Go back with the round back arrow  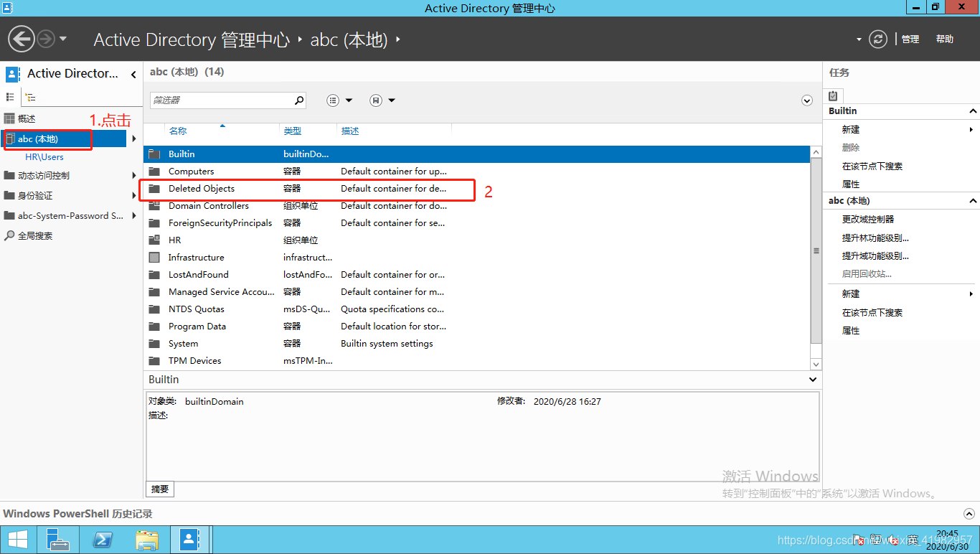point(22,39)
